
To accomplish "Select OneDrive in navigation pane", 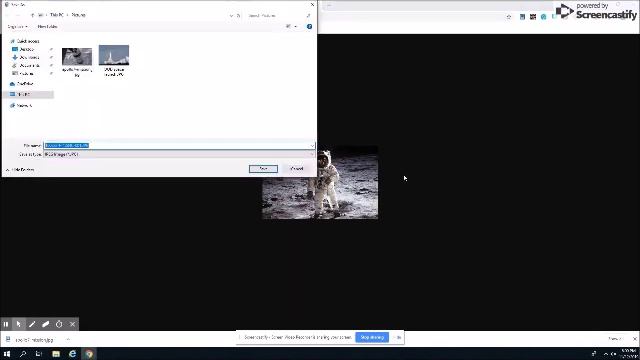I will click(x=24, y=84).
